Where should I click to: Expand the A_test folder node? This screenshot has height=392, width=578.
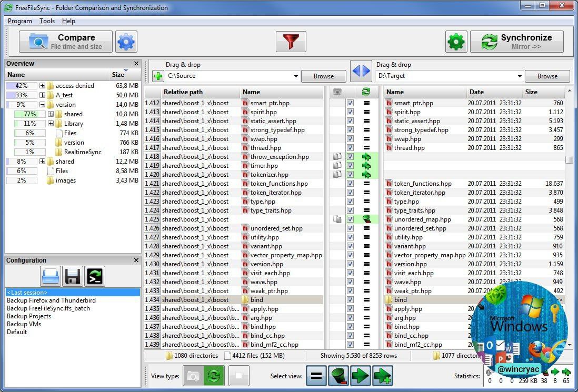click(43, 95)
